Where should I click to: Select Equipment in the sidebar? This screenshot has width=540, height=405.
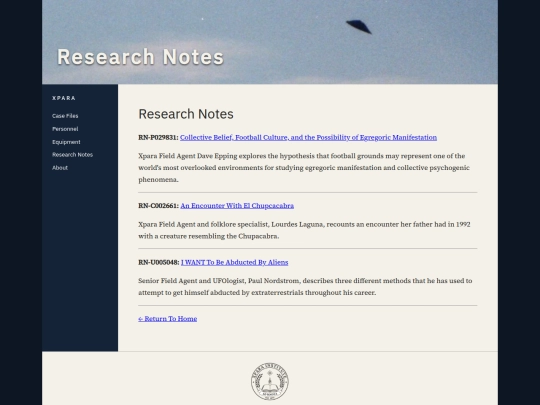66,142
